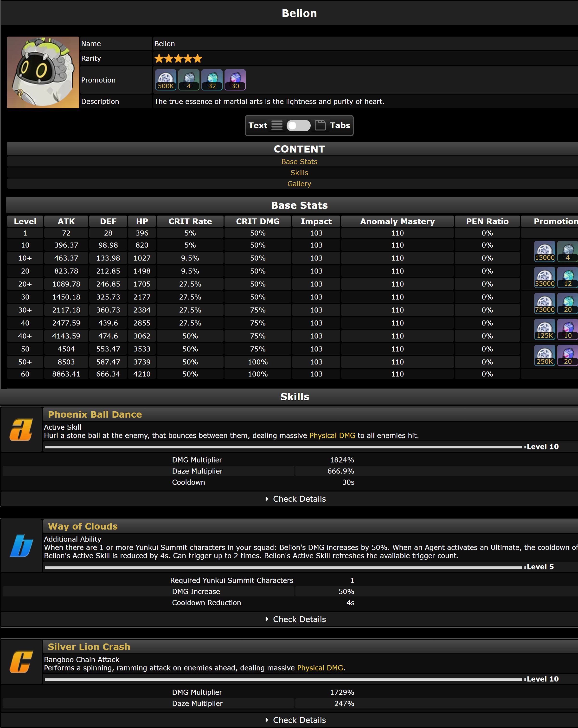The width and height of the screenshot is (578, 728).
Task: Click the gray material icon labeled 4 in level 10 row
Action: tap(568, 251)
